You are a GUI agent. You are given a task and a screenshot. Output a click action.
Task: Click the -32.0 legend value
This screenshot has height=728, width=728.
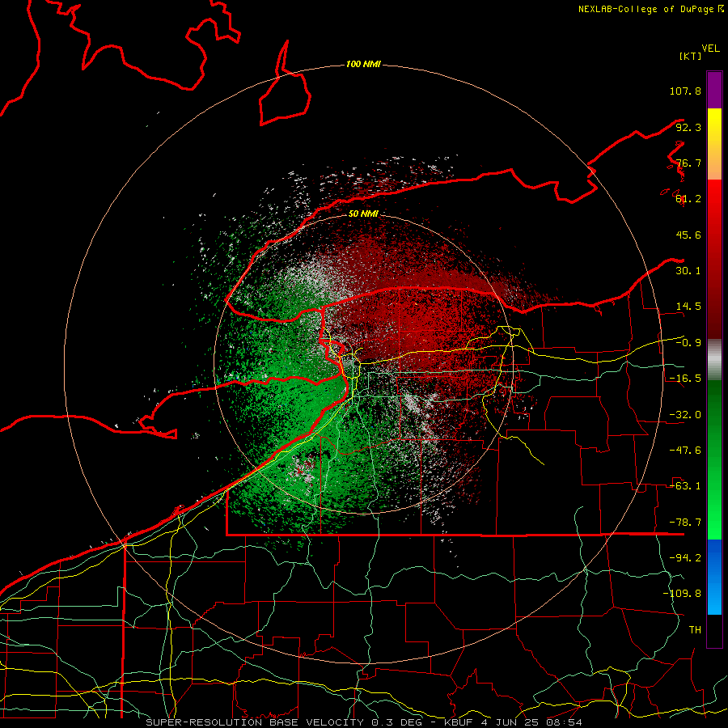point(685,415)
